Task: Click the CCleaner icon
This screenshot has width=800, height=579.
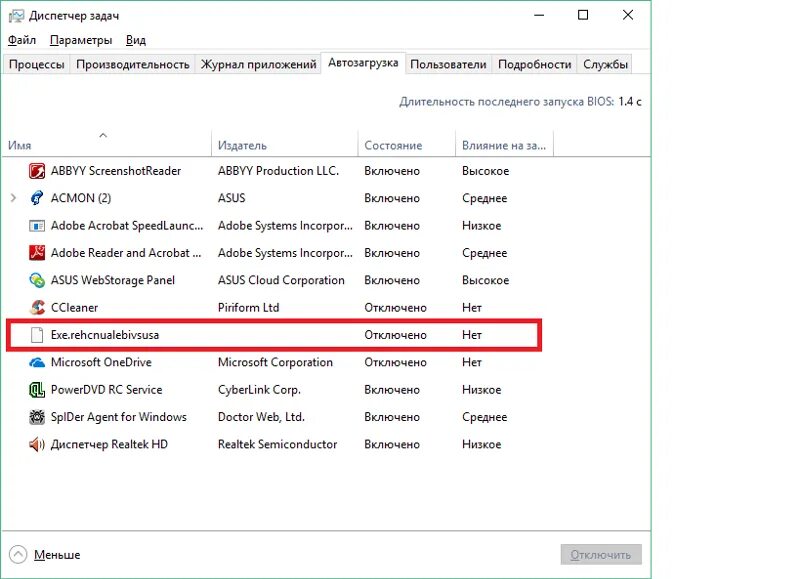Action: (37, 307)
